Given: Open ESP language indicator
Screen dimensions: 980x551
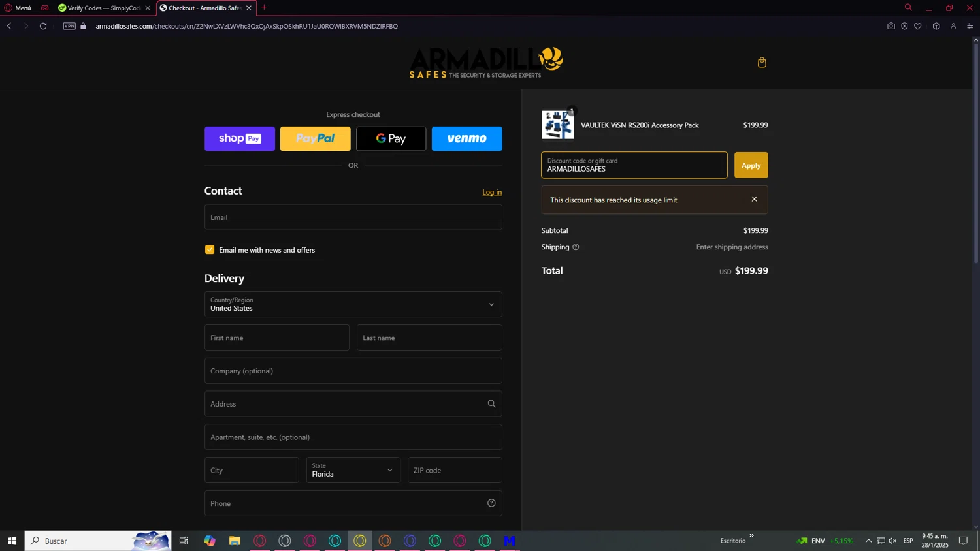Looking at the screenshot, I should tap(908, 541).
